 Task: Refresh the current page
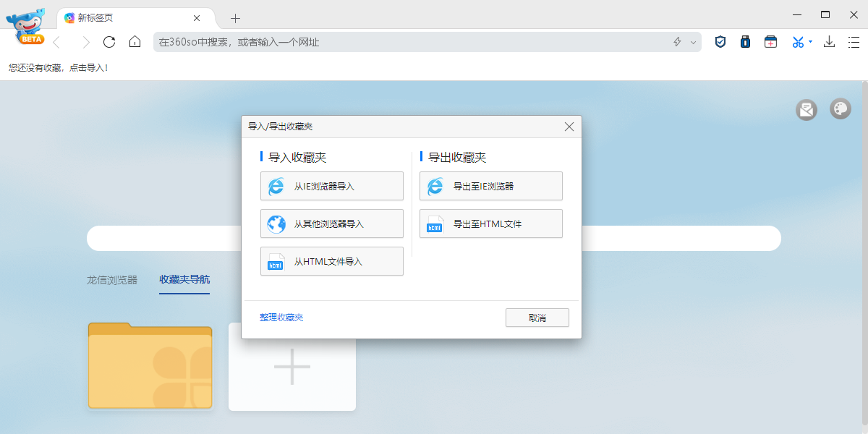(x=109, y=42)
